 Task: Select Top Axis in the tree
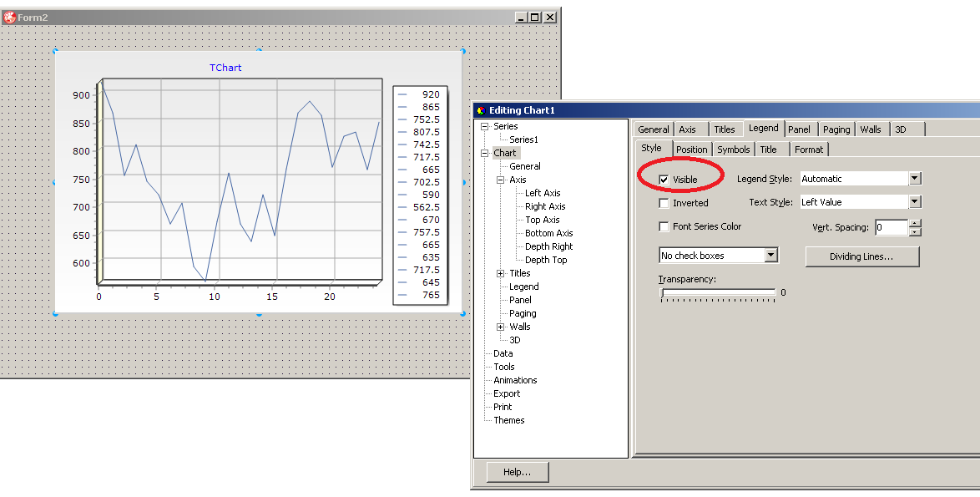(542, 220)
